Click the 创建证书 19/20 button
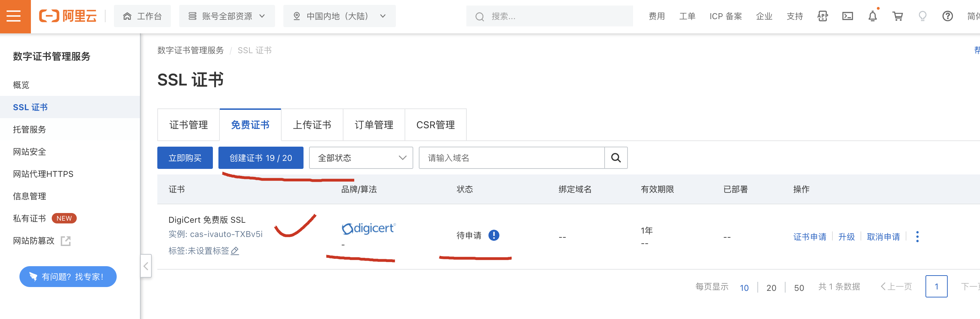This screenshot has width=980, height=319. click(260, 158)
